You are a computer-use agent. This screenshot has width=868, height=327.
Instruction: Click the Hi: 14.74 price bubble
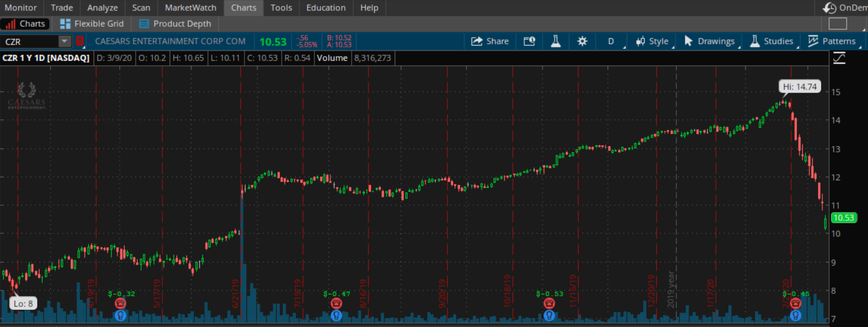coord(801,87)
